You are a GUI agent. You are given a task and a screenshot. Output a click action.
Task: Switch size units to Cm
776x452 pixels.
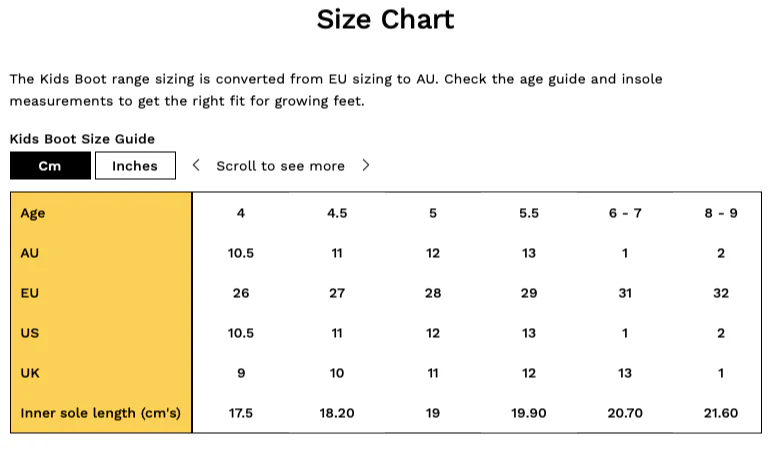[x=50, y=166]
